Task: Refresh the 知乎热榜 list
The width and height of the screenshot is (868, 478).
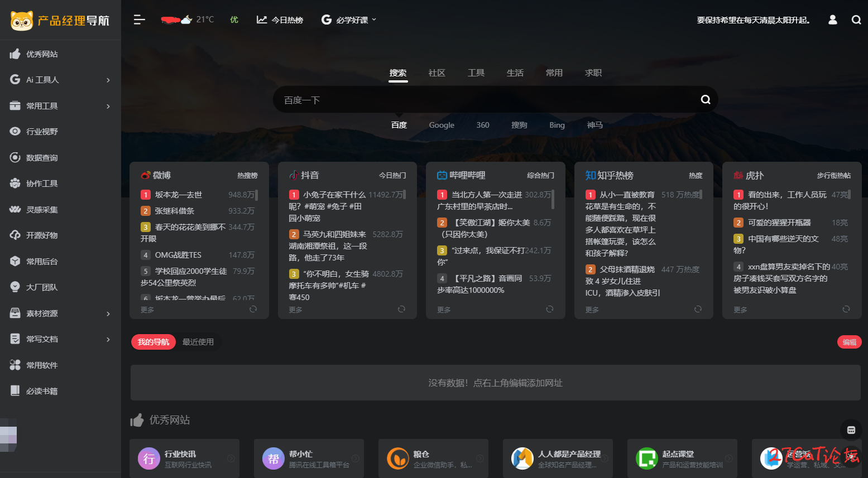Action: (698, 309)
